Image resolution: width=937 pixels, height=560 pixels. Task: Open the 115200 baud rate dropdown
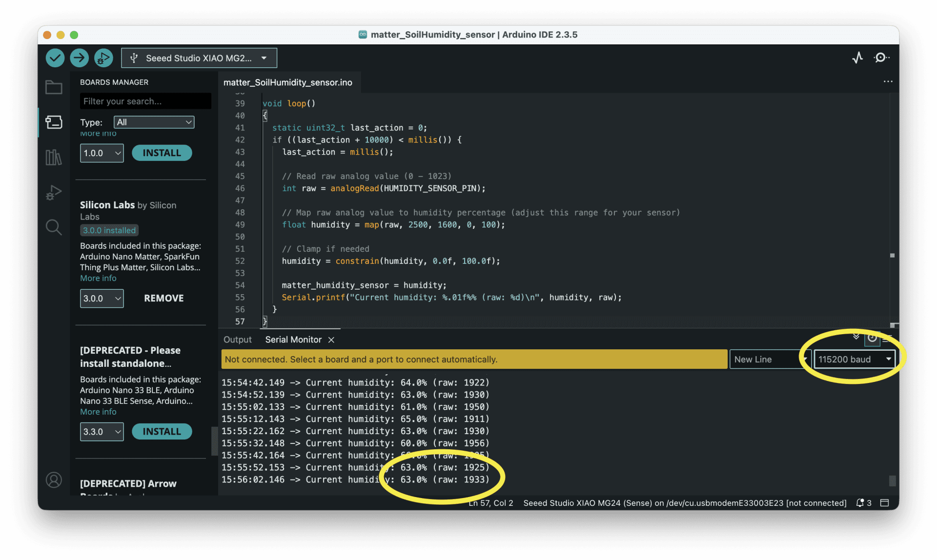coord(854,360)
